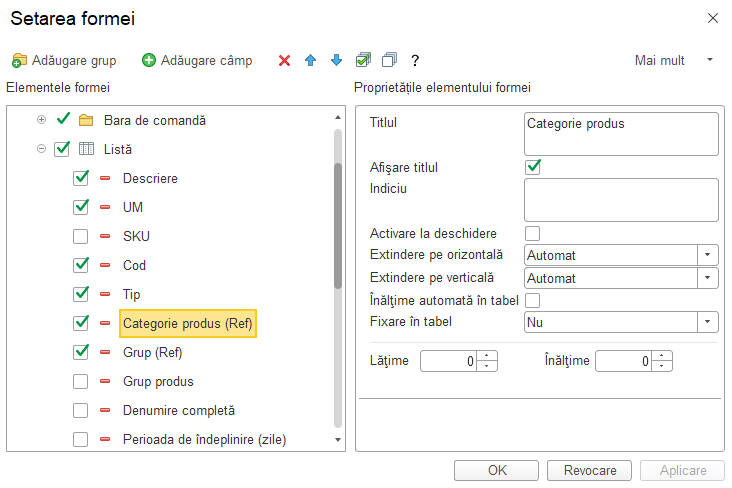Move element down with blue down arrow

pyautogui.click(x=337, y=60)
